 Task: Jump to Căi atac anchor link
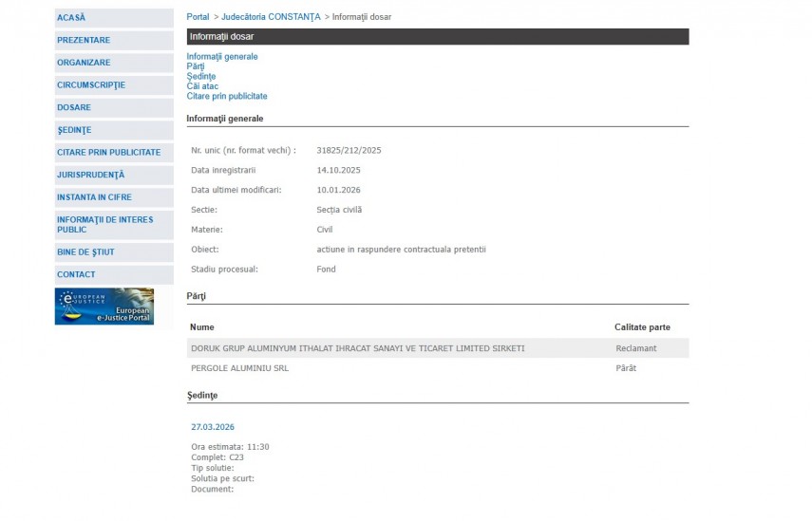(202, 86)
